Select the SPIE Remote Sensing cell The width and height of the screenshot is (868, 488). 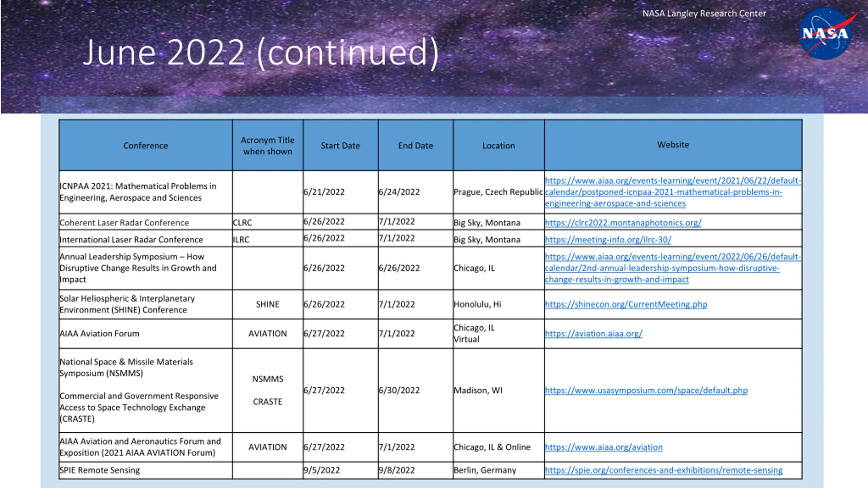pyautogui.click(x=145, y=470)
